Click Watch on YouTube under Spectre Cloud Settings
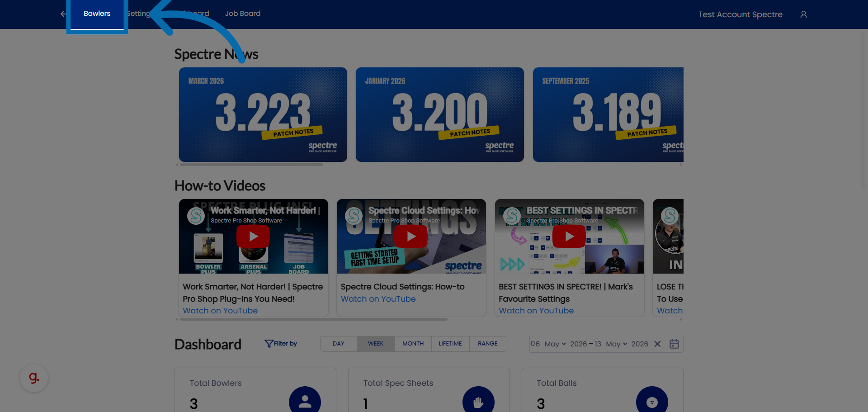This screenshot has width=868, height=412. [378, 299]
